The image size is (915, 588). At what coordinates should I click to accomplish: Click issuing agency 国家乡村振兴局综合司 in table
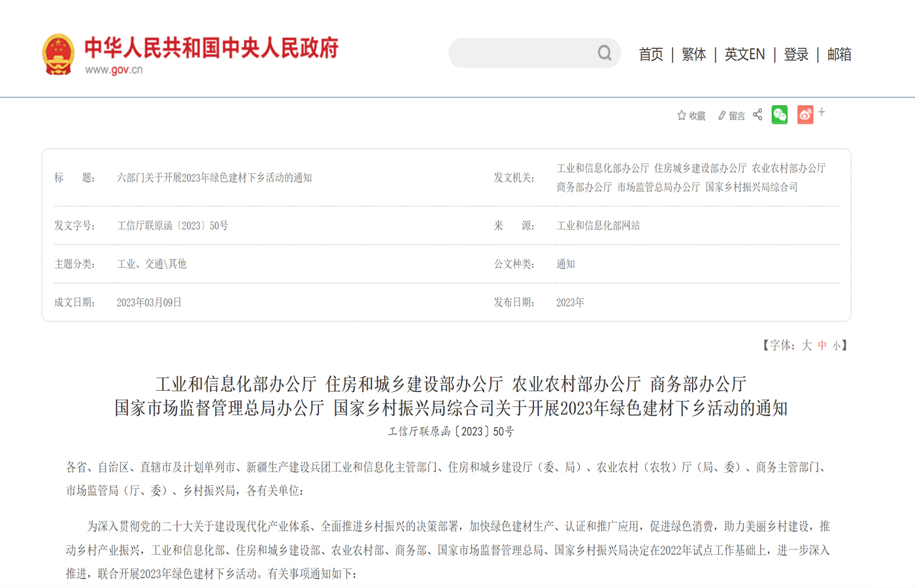coord(752,188)
